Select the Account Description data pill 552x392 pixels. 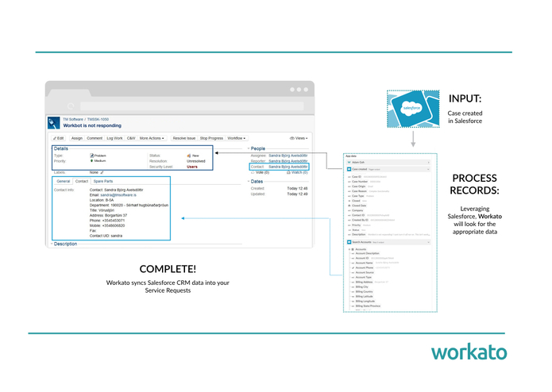(x=367, y=253)
